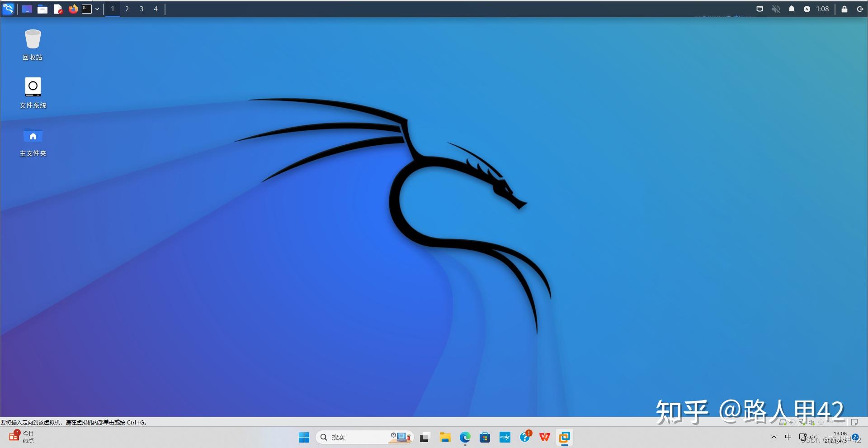Open the Kali applications menu
The height and width of the screenshot is (448, 868).
[x=9, y=9]
